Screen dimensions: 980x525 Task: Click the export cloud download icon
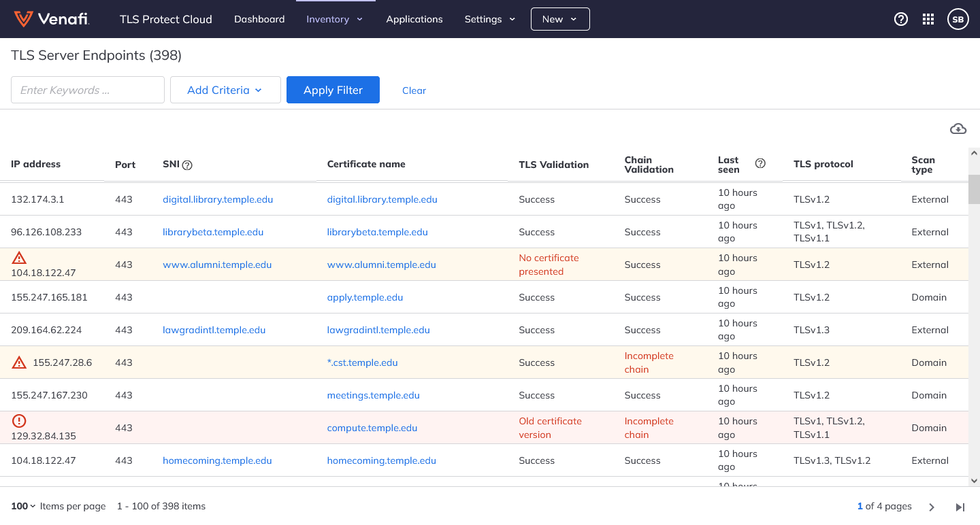[x=958, y=129]
